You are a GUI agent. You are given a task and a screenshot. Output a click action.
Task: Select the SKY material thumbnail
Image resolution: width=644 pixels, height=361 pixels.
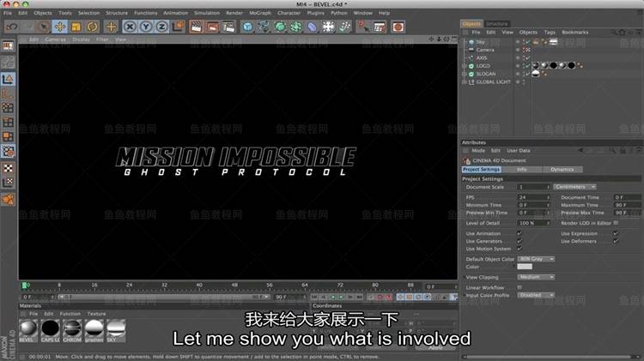coord(116,330)
